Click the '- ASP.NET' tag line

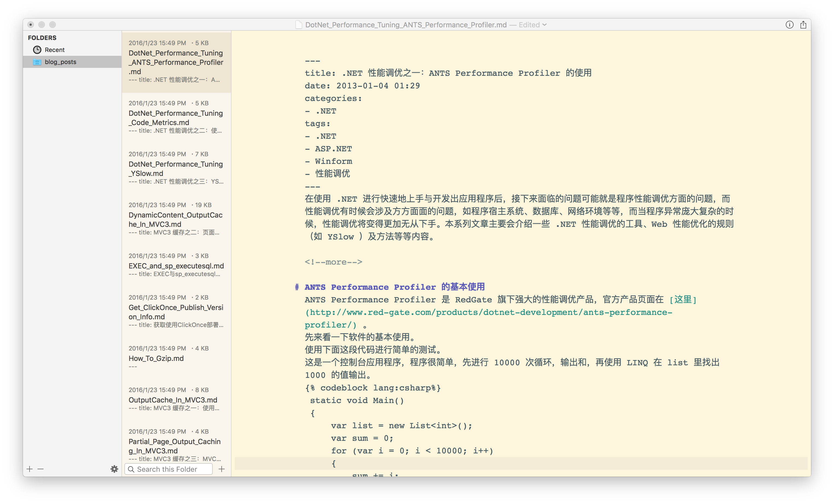tap(328, 149)
